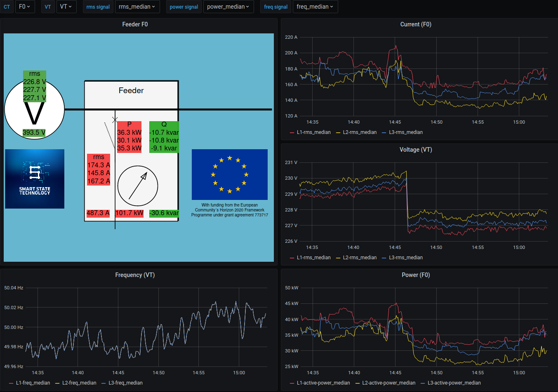Click blue color dash of L3-rms_median, Current legend
The image size is (558, 392).
pyautogui.click(x=384, y=132)
